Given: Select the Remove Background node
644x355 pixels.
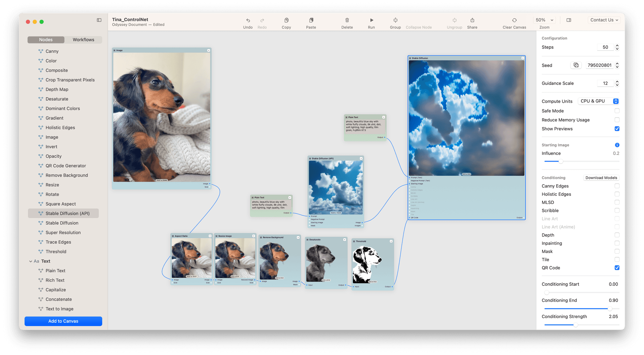Looking at the screenshot, I should [67, 175].
